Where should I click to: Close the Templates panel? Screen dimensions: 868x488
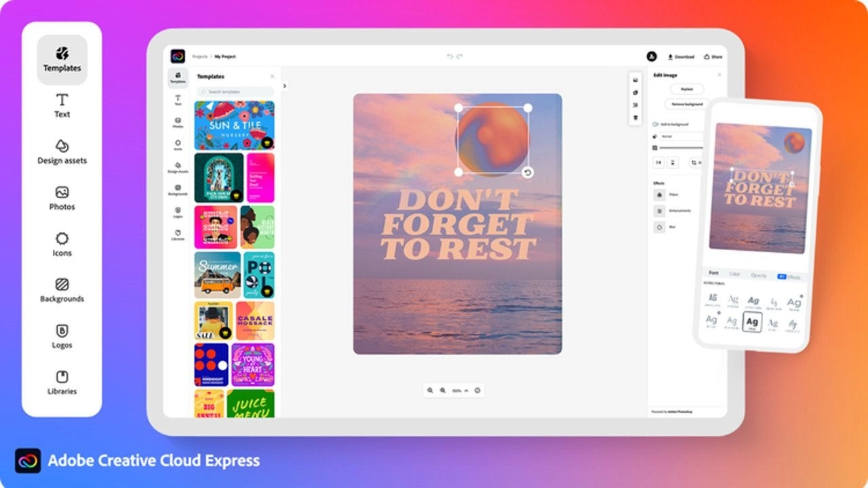click(x=273, y=77)
